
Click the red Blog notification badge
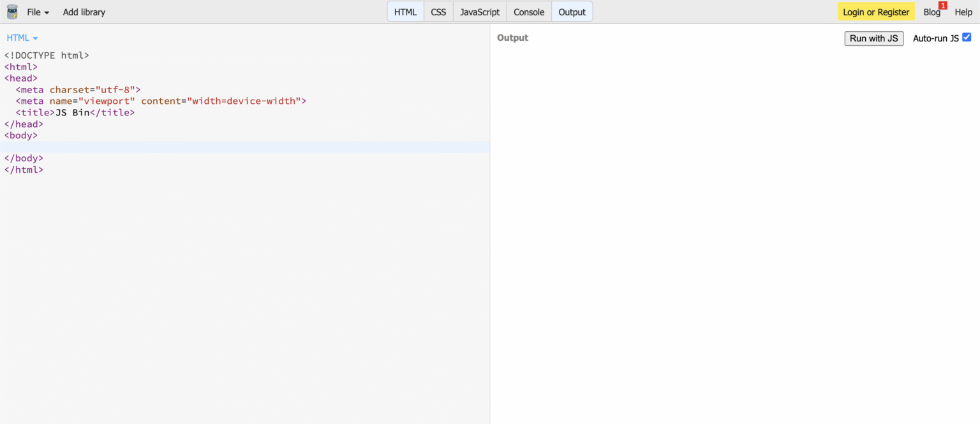click(942, 6)
